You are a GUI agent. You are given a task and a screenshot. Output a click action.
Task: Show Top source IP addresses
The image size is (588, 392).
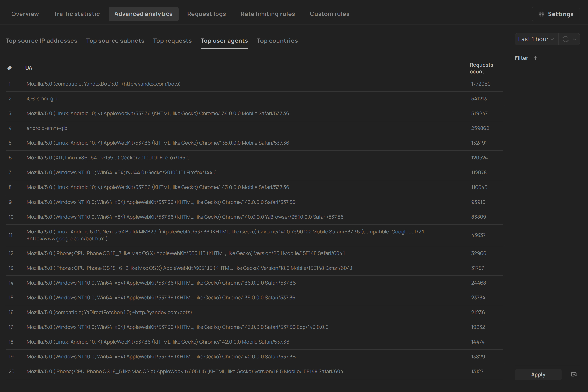tap(42, 41)
